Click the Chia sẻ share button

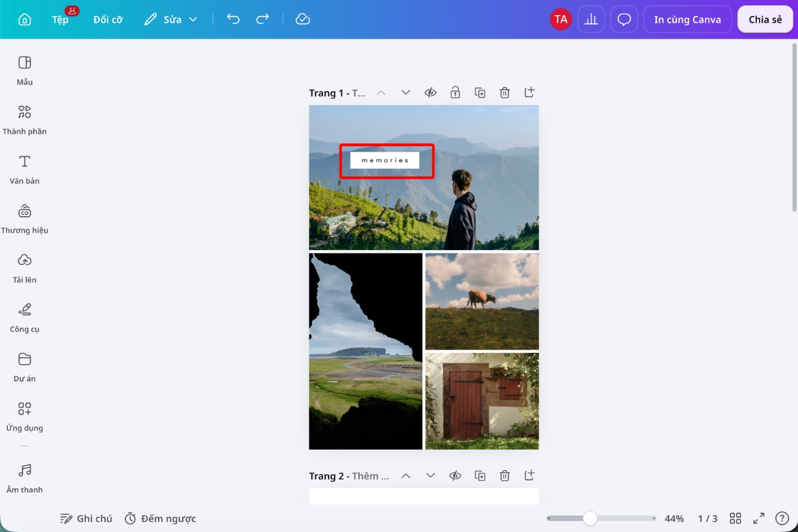pos(765,19)
